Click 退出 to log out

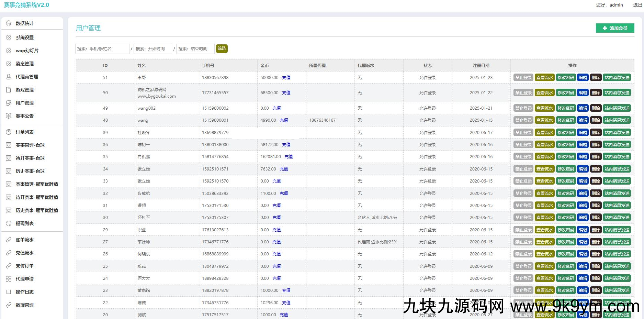(x=637, y=5)
